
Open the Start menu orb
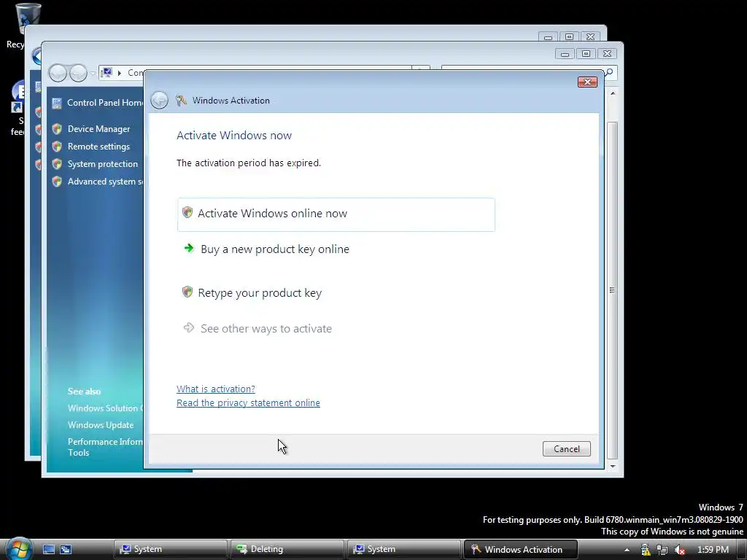[19, 548]
